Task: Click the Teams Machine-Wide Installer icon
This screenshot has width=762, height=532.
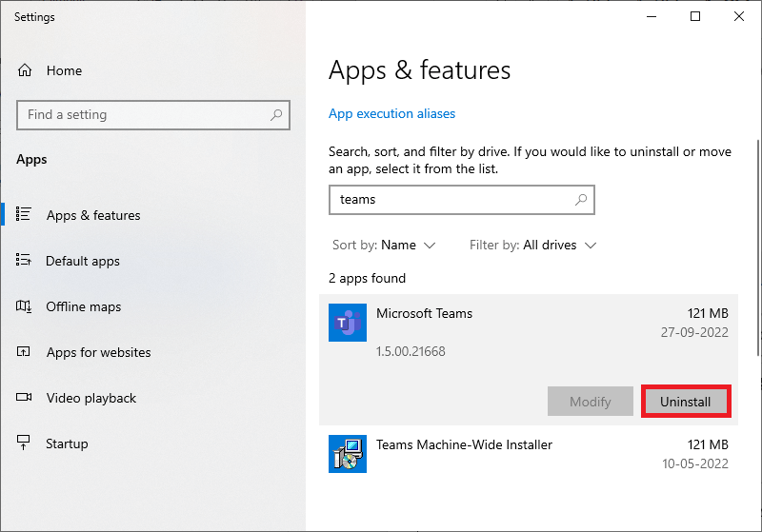Action: click(x=348, y=454)
